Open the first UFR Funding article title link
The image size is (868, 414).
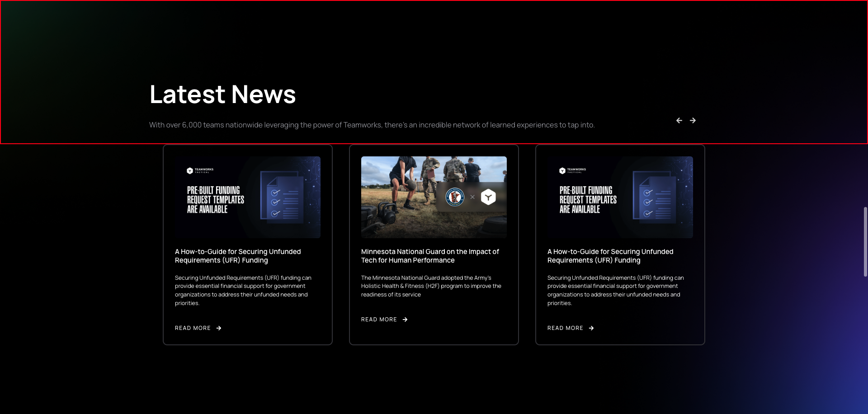[238, 256]
